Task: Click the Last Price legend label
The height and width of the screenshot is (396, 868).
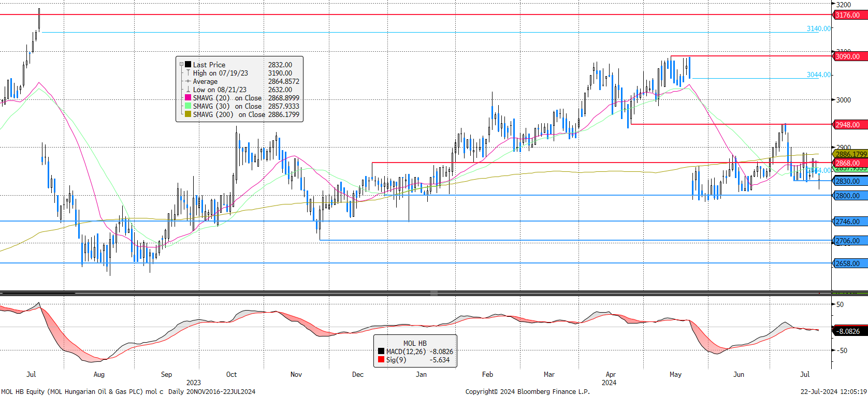Action: [x=209, y=65]
